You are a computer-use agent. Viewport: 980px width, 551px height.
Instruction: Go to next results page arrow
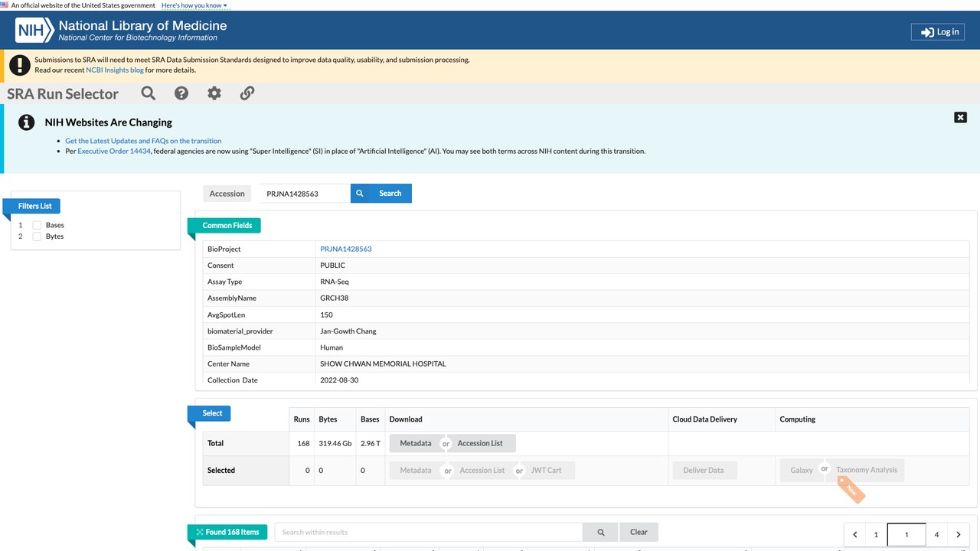point(959,535)
